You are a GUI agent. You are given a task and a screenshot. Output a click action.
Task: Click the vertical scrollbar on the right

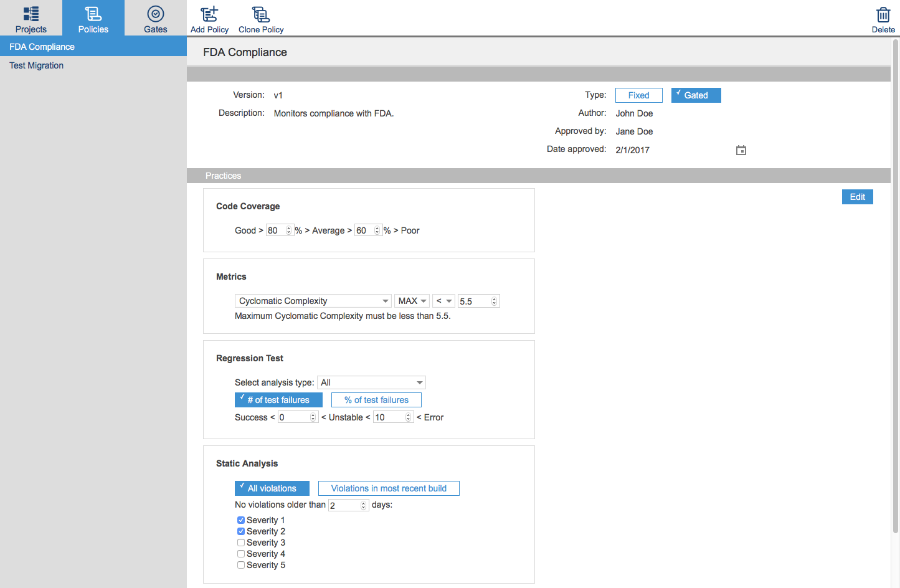(896, 287)
